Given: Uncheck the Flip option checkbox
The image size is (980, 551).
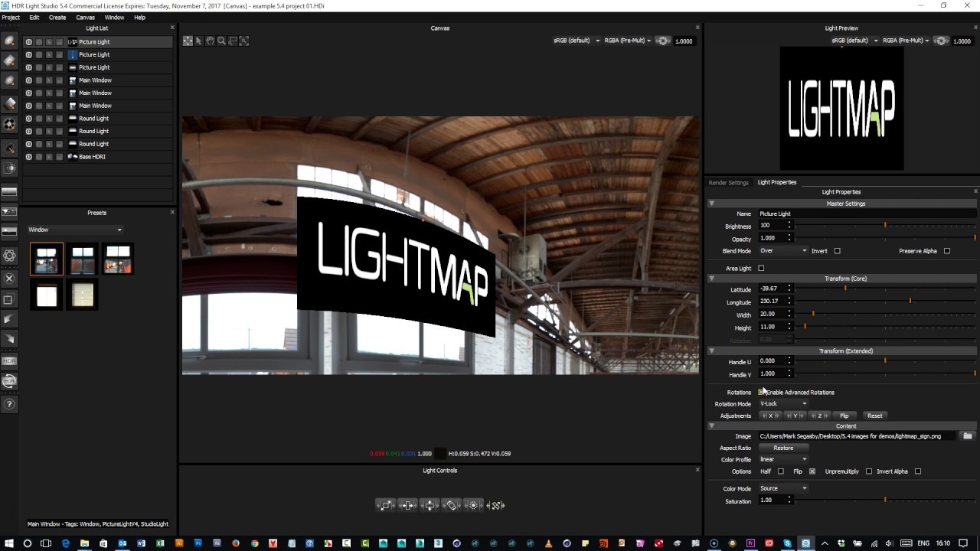Looking at the screenshot, I should pyautogui.click(x=812, y=471).
